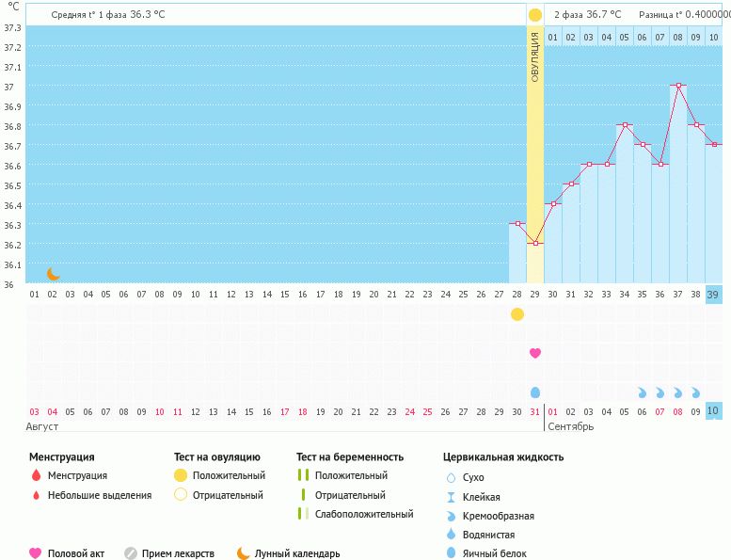Click the empty Отрицательный ovulation test circle
The image size is (731, 560).
[181, 495]
